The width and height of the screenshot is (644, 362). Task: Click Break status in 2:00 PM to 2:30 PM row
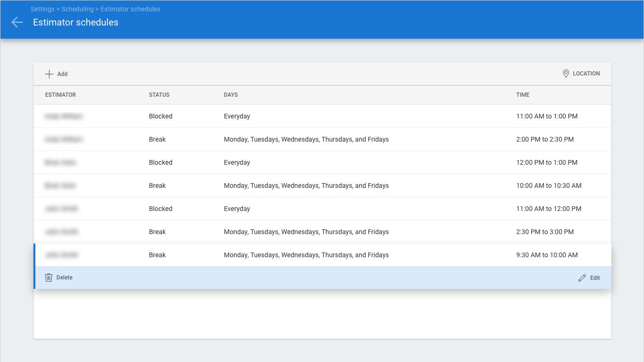click(x=157, y=139)
